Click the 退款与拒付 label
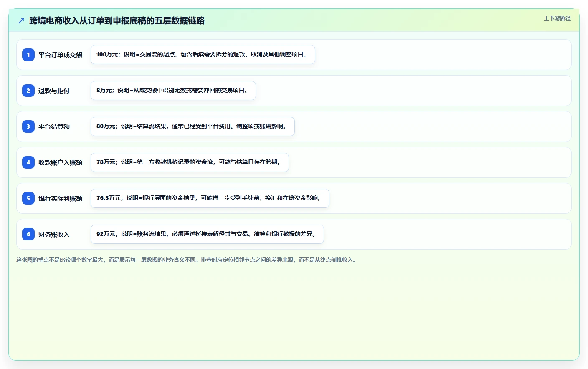Screen dimensions: 588x369 coord(54,91)
